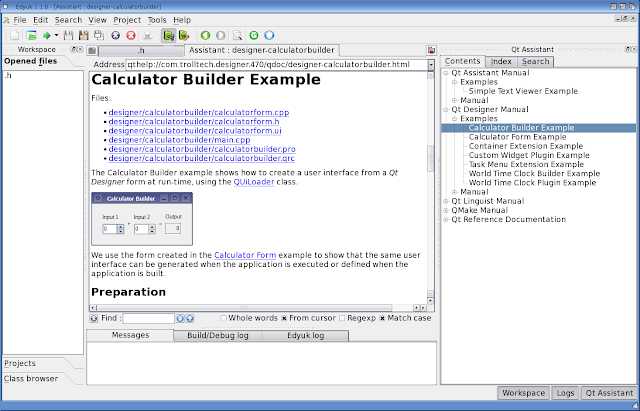The width and height of the screenshot is (640, 411).
Task: Uncheck the From cursor checkbox
Action: click(284, 318)
